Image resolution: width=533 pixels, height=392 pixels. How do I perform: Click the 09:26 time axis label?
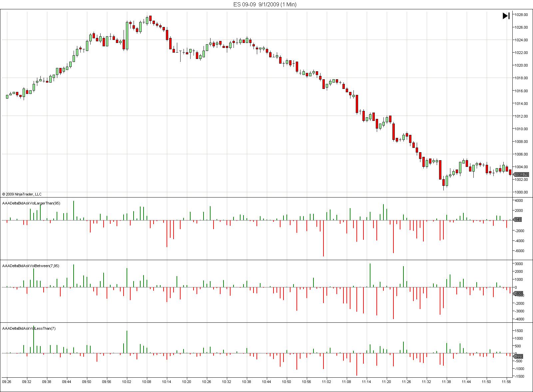tap(7, 382)
